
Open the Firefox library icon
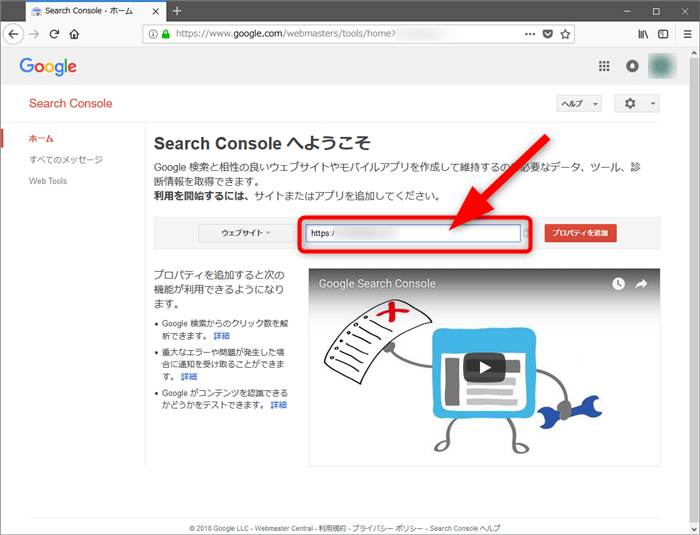tap(643, 33)
